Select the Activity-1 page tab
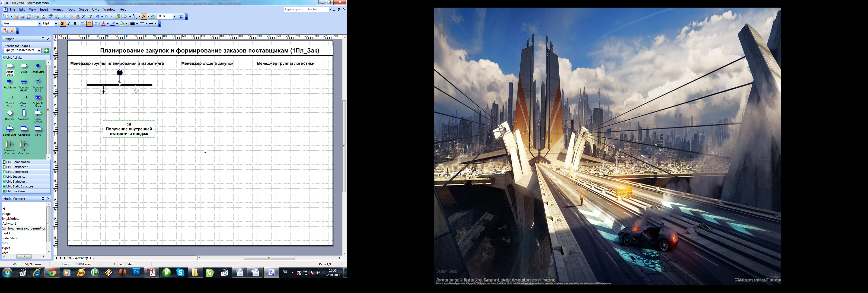The height and width of the screenshot is (293, 868). pyautogui.click(x=83, y=258)
